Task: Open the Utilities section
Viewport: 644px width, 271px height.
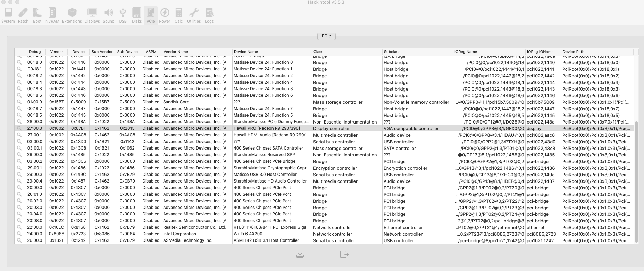Action: pos(194,16)
